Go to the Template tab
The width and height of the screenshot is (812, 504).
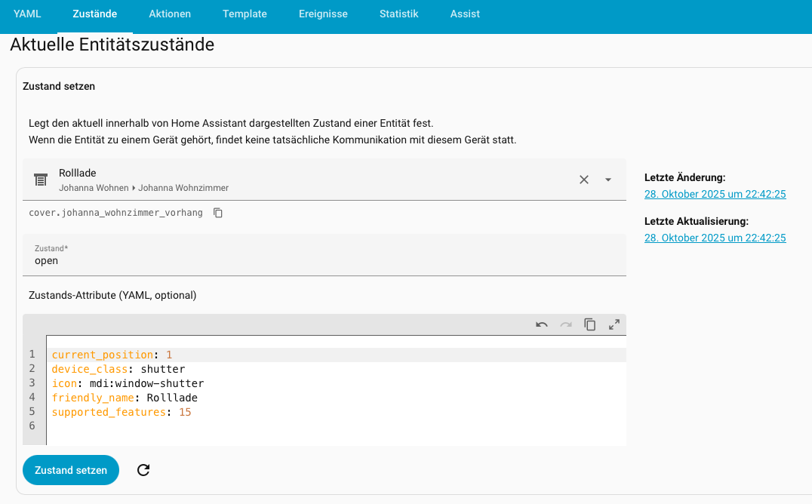pyautogui.click(x=245, y=14)
